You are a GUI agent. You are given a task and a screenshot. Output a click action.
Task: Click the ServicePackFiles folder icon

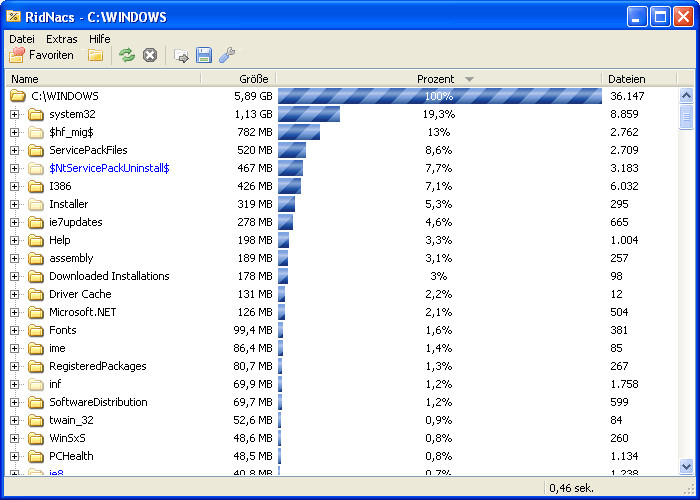pos(36,150)
